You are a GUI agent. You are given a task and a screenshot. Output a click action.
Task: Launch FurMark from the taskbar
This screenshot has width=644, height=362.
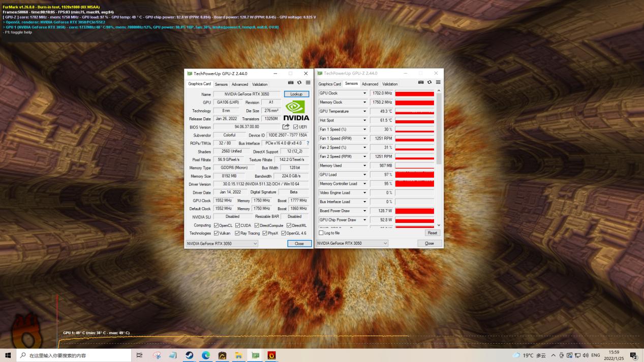click(x=271, y=355)
